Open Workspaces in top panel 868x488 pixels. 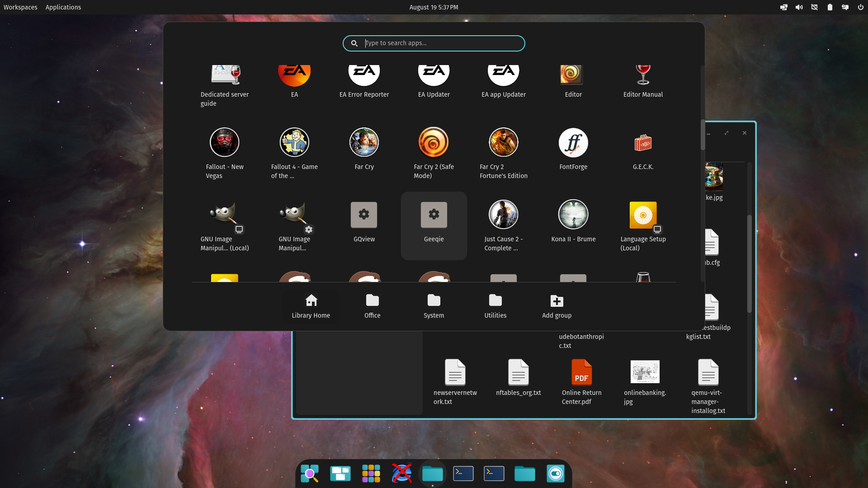[x=20, y=7]
